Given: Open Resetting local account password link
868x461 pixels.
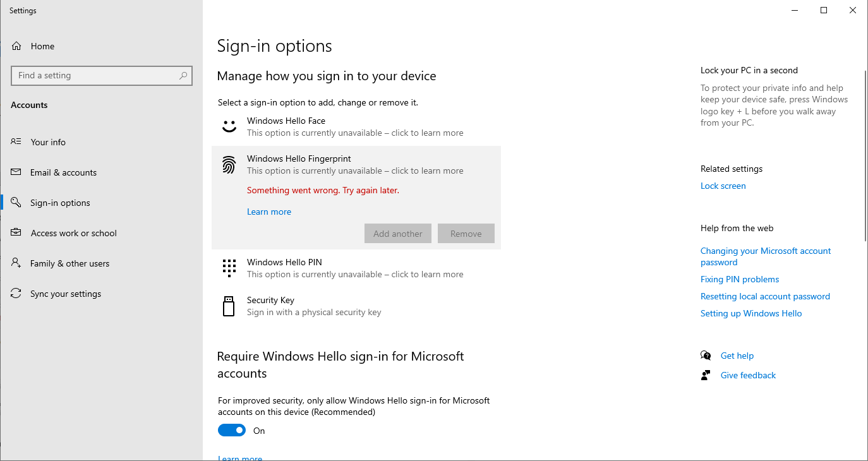Looking at the screenshot, I should (x=765, y=296).
